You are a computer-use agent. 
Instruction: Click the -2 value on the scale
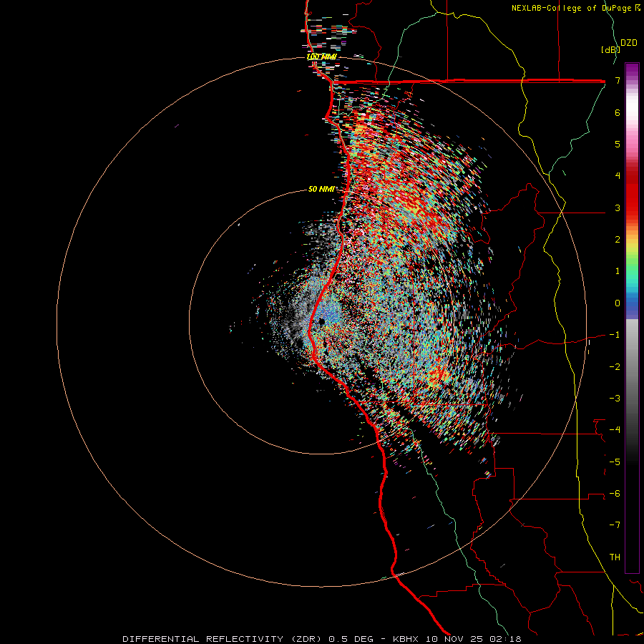pyautogui.click(x=615, y=366)
